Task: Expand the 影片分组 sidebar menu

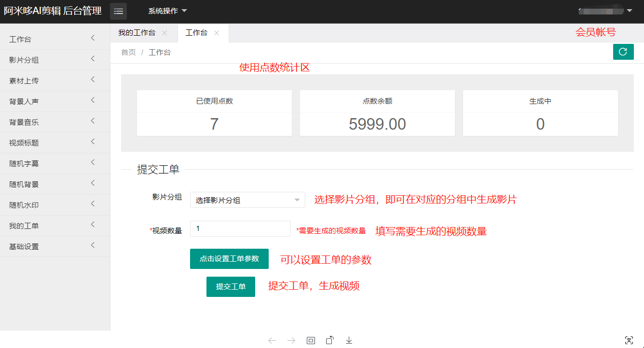Action: [55, 60]
